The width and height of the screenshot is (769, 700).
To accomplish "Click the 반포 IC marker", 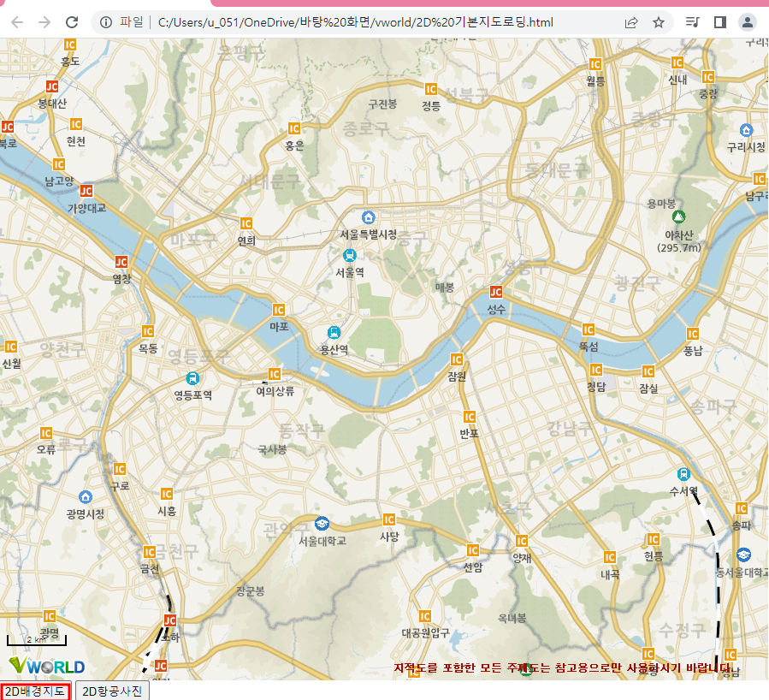I will (x=470, y=417).
